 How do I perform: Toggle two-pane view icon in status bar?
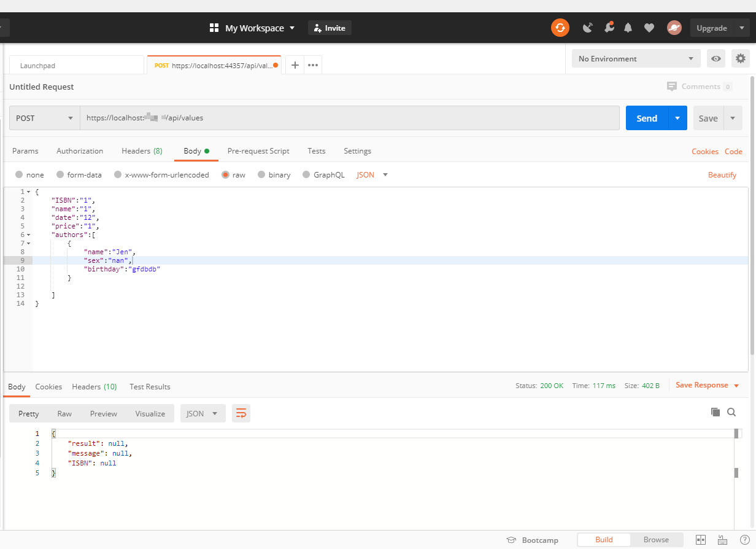click(701, 540)
